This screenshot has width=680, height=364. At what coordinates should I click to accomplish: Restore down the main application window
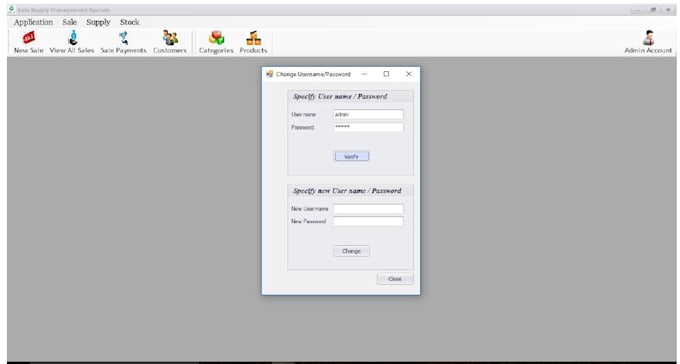pos(653,10)
